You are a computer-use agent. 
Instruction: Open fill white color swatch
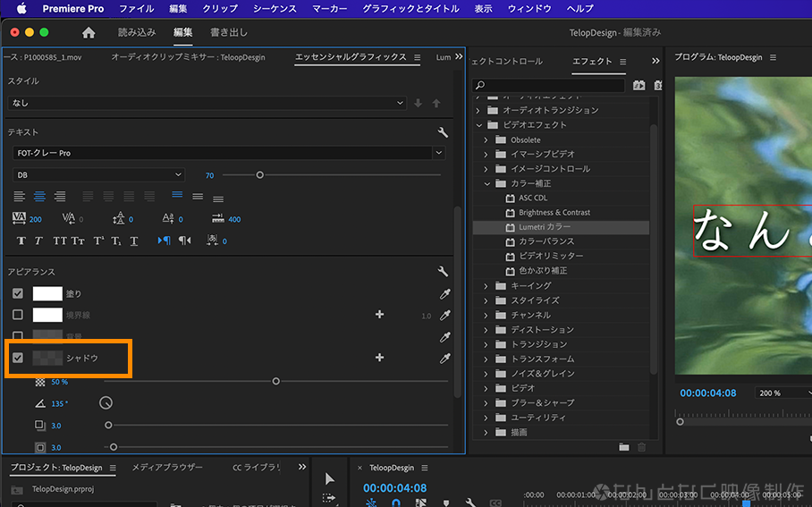(47, 293)
